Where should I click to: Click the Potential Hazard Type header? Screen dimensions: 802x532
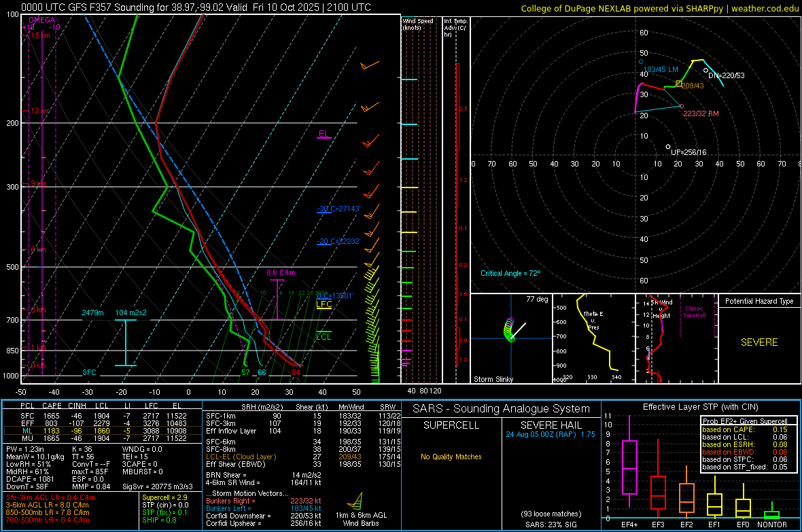click(759, 301)
